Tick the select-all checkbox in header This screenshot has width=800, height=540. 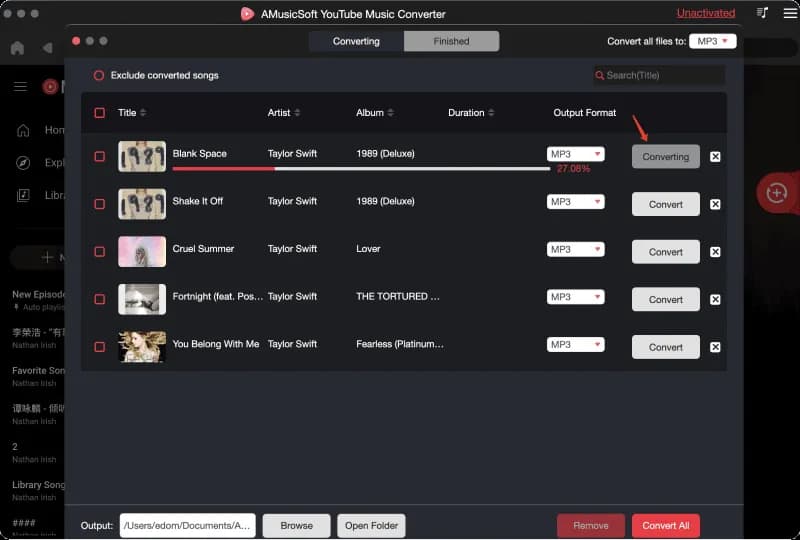tap(99, 113)
